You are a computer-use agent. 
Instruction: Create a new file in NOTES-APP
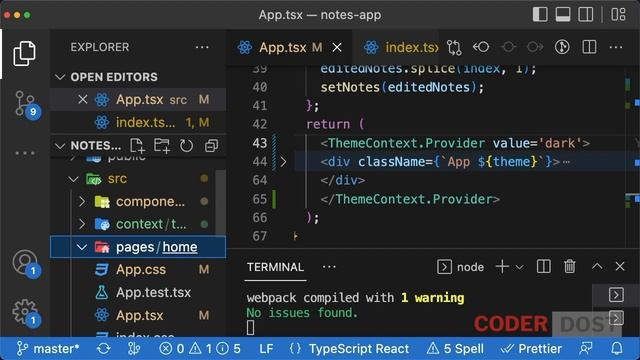(137, 145)
